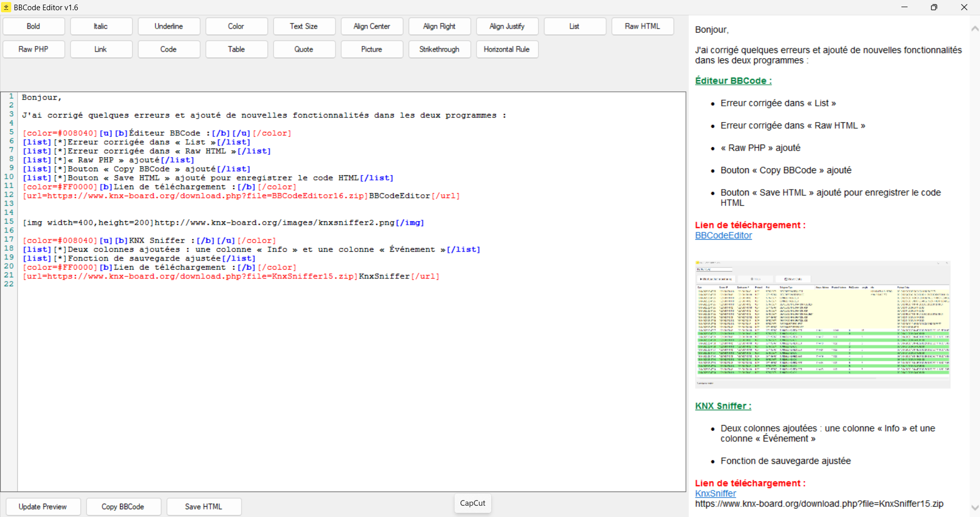Click the Raw HTML button
Viewport: 980px width, 517px height.
pos(642,27)
